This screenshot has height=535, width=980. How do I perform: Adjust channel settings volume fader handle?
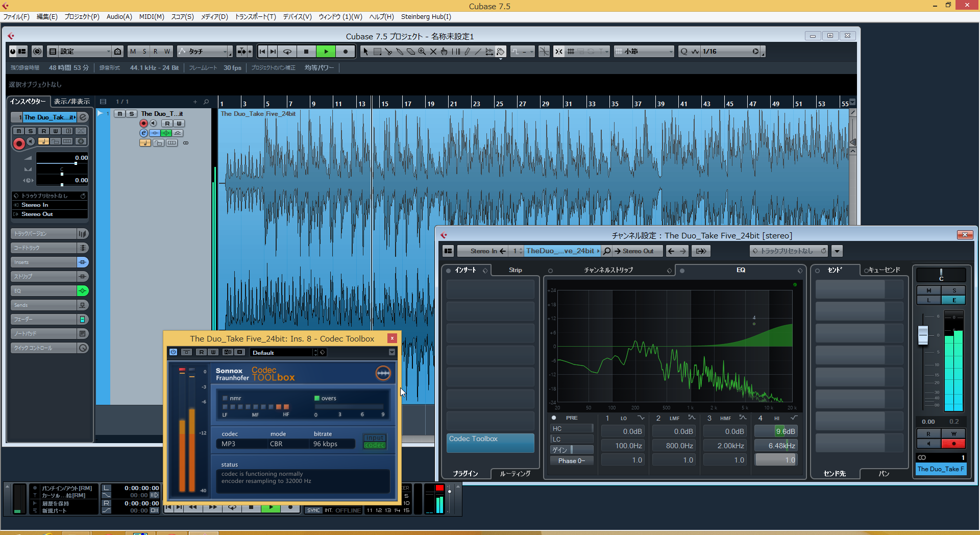pyautogui.click(x=923, y=335)
